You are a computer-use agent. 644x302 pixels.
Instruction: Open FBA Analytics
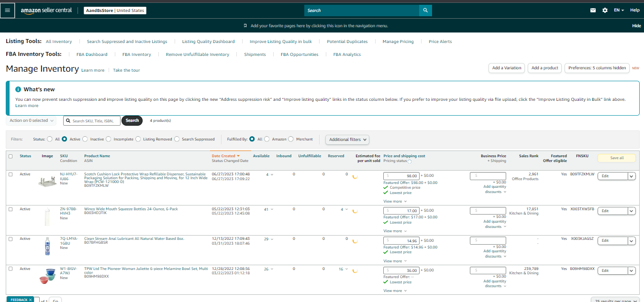[347, 54]
